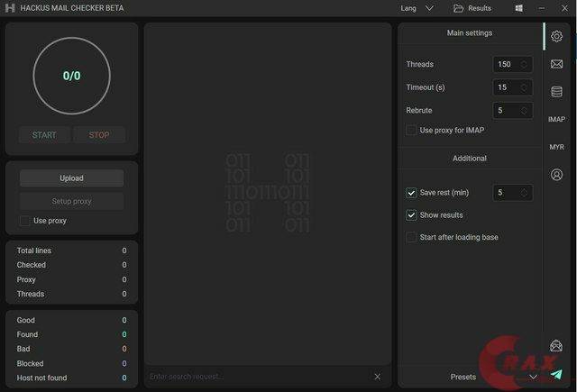
Task: Click the 0/0 progress circle
Action: click(x=72, y=76)
